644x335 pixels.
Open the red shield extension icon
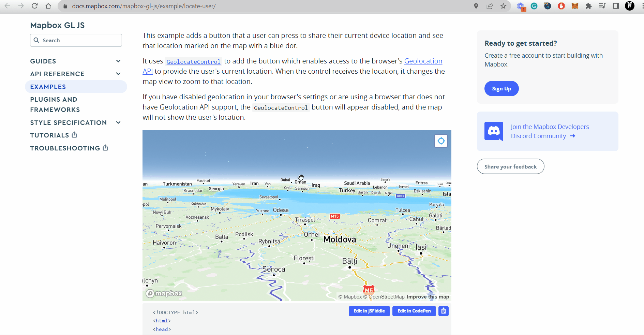point(561,6)
